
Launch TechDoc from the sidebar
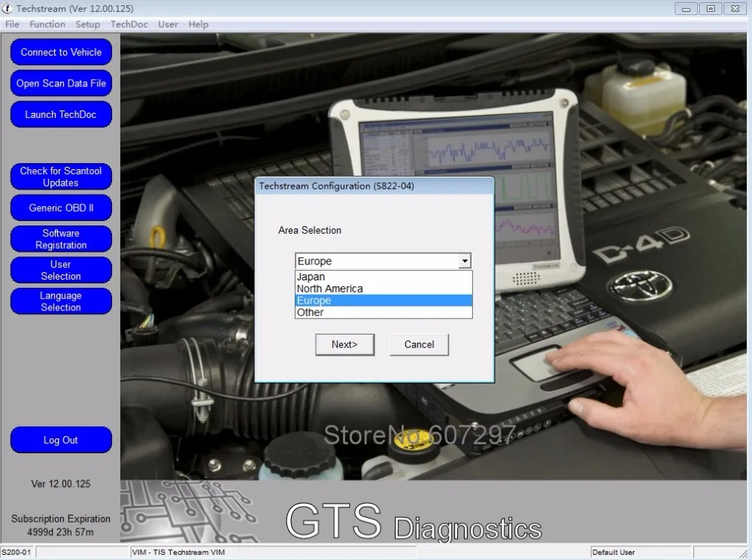click(60, 114)
